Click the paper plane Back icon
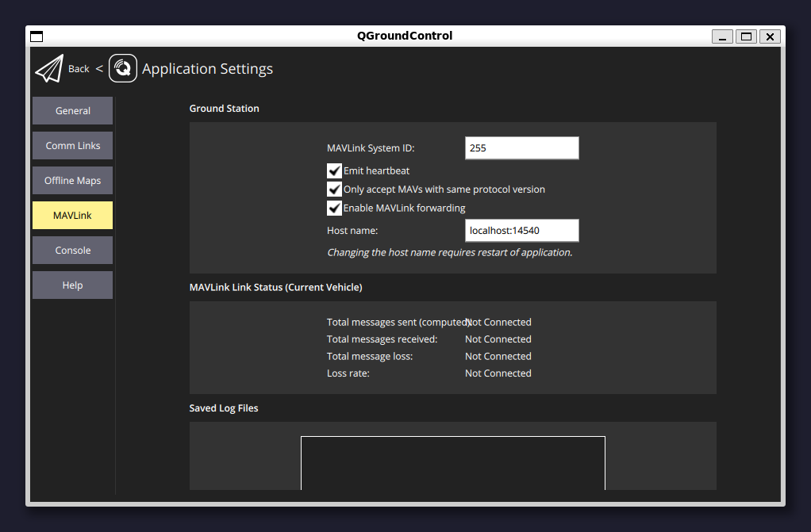Screen dimensions: 811x532 [x=49, y=68]
